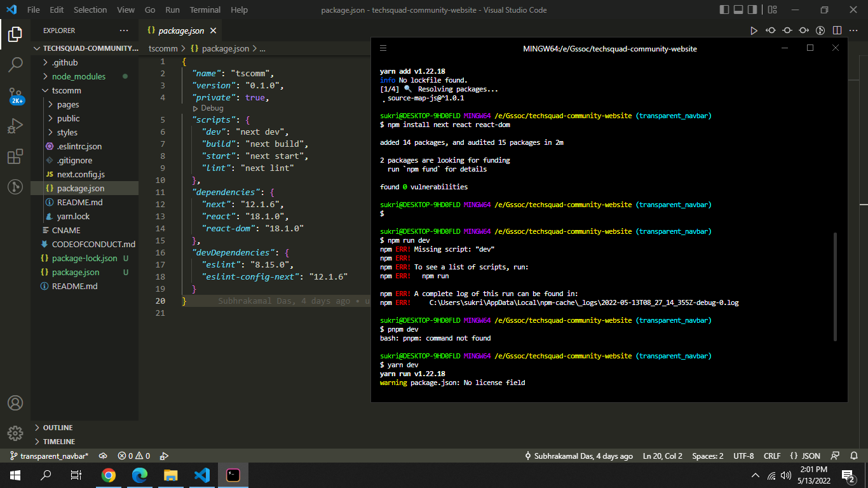This screenshot has height=488, width=868.
Task: Click the Visual Studio Code logo icon
Action: pos(11,10)
